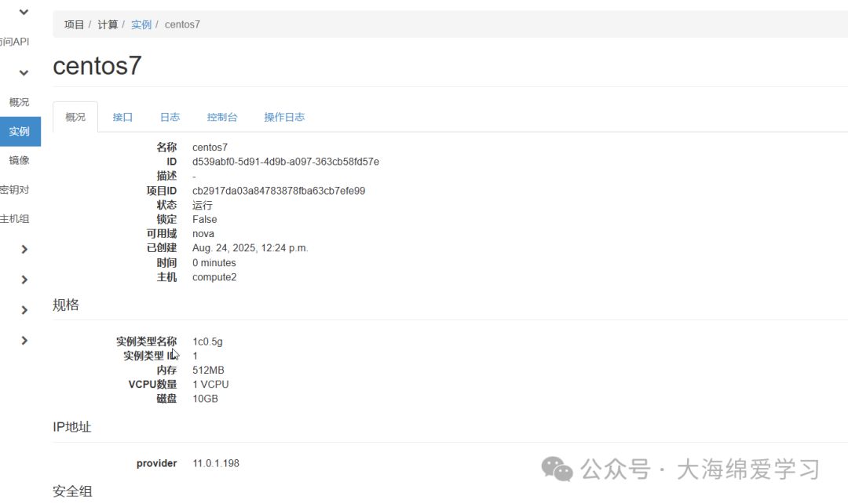The image size is (848, 504).
Task: Open the 访问API sidebar item
Action: (16, 41)
